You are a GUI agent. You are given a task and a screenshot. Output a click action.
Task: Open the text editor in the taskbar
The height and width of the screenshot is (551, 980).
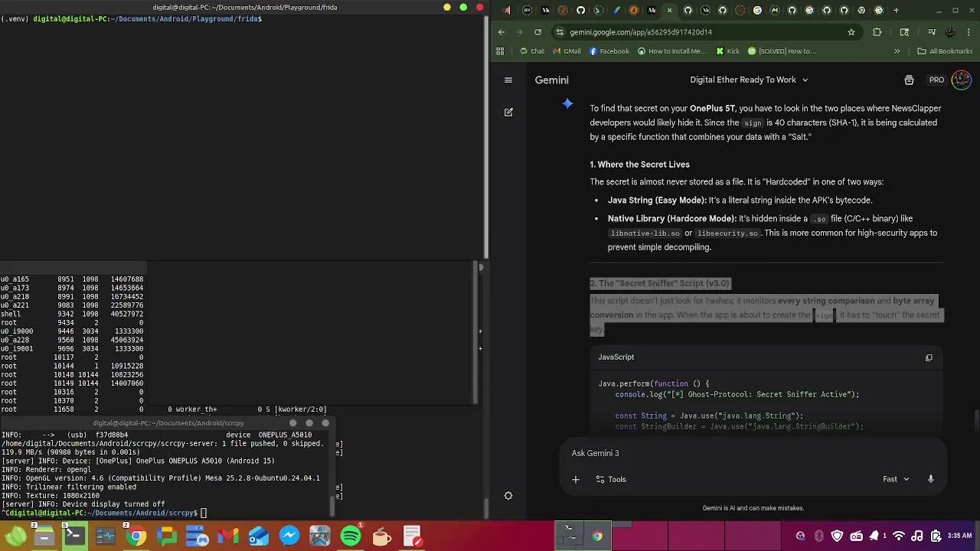click(412, 536)
